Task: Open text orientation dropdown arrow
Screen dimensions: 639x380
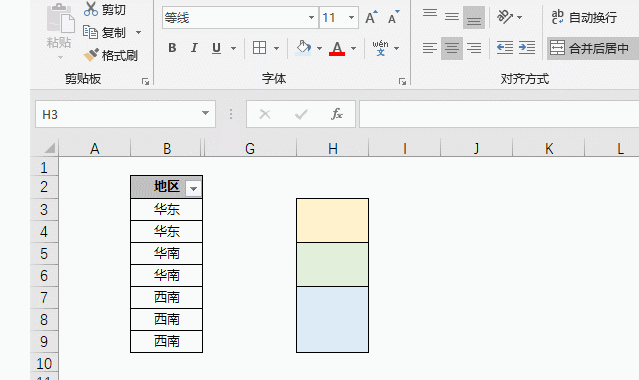Action: 519,18
